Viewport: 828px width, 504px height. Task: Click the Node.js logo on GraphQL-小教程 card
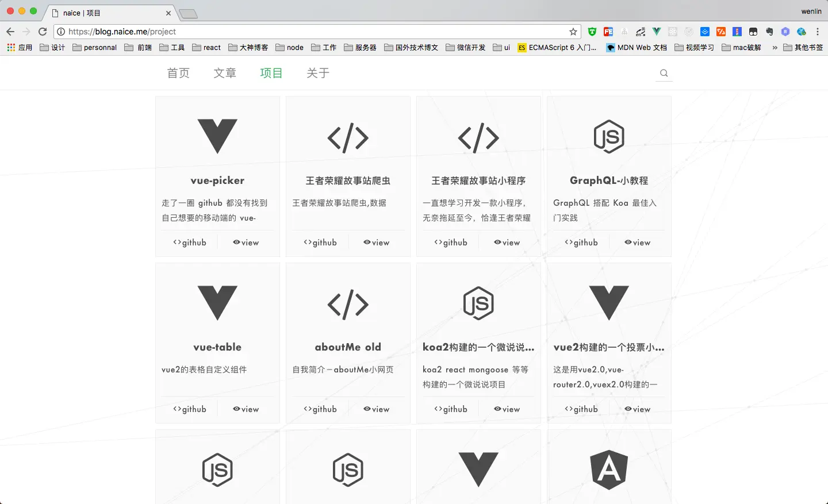[609, 136]
